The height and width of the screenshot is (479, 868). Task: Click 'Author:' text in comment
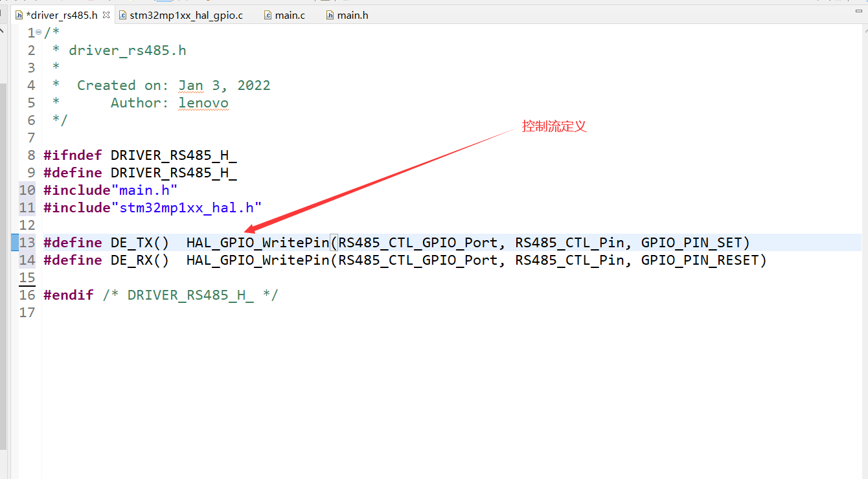pyautogui.click(x=140, y=102)
